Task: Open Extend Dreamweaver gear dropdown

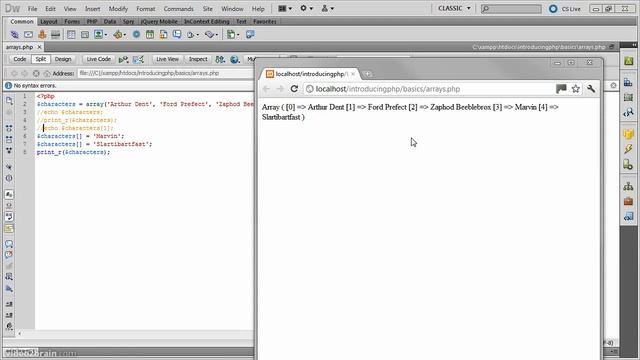Action: pyautogui.click(x=307, y=8)
